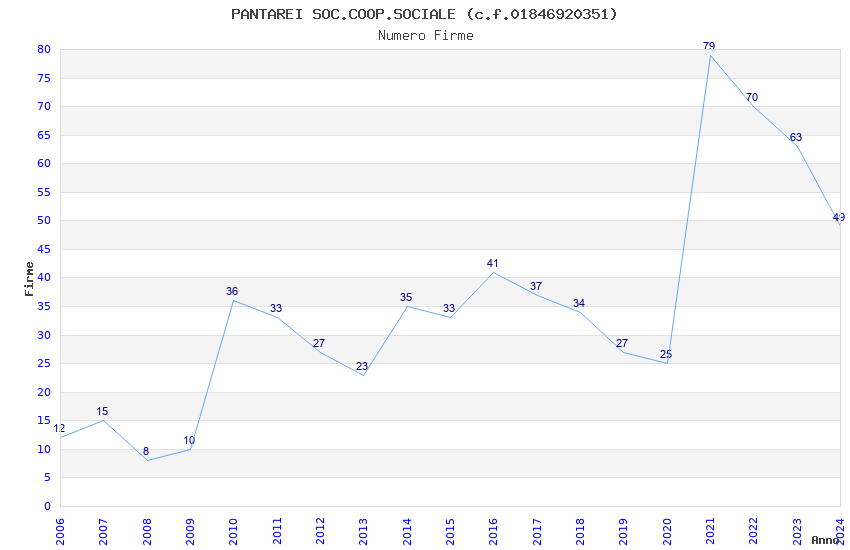This screenshot has width=850, height=550.
Task: Click y-axis tick label 20
Action: [44, 392]
